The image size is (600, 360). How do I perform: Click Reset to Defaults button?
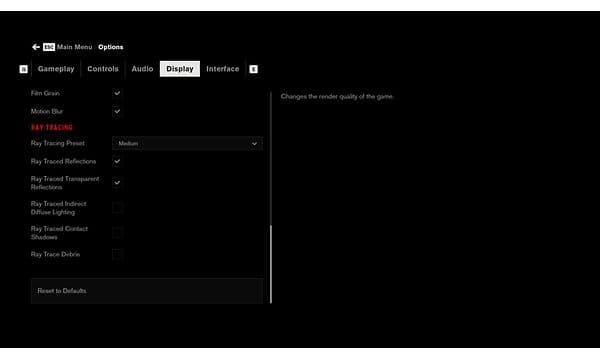tap(147, 291)
